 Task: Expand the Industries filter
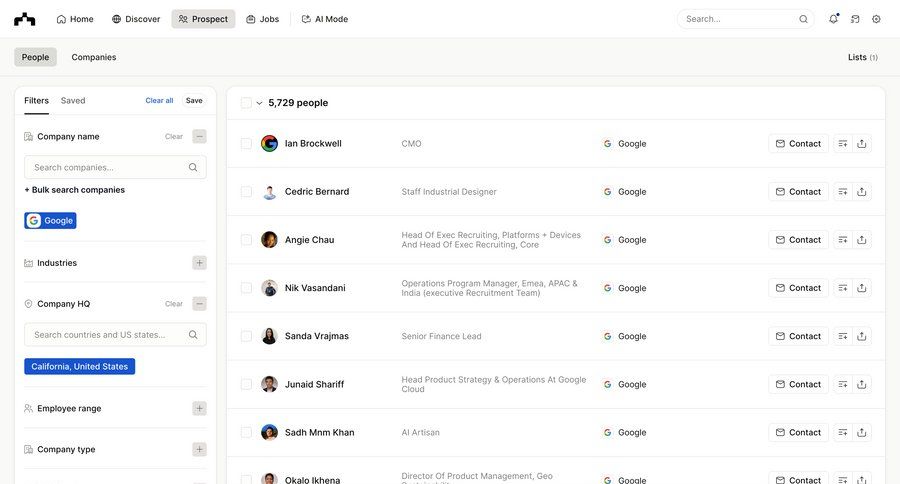click(x=199, y=263)
